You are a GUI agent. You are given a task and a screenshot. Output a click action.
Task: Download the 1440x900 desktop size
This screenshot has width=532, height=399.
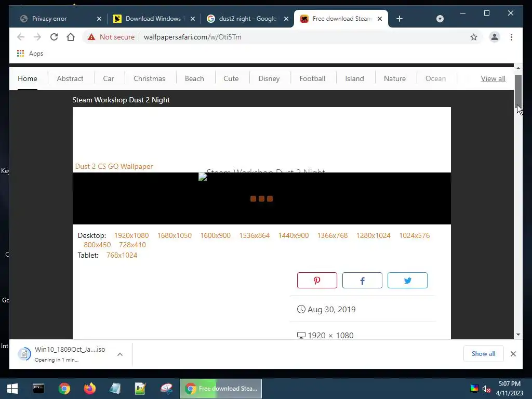point(294,235)
